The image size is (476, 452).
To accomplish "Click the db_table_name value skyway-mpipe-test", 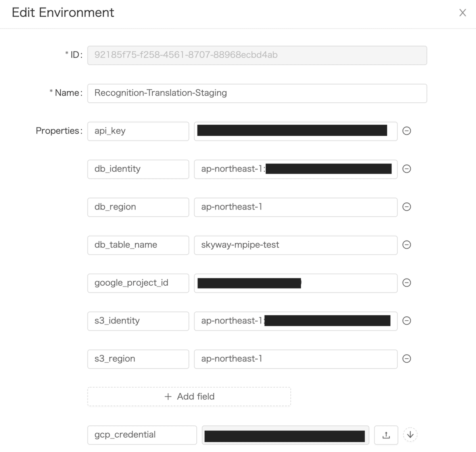I will [x=296, y=245].
